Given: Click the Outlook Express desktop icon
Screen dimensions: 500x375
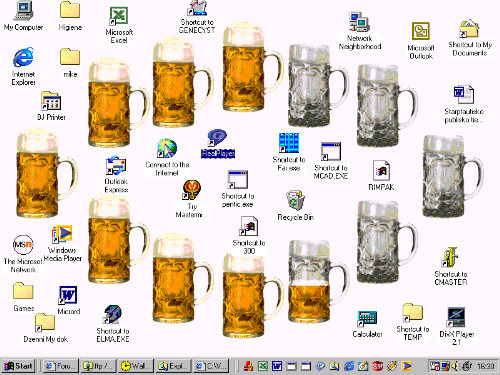Looking at the screenshot, I should 116,174.
